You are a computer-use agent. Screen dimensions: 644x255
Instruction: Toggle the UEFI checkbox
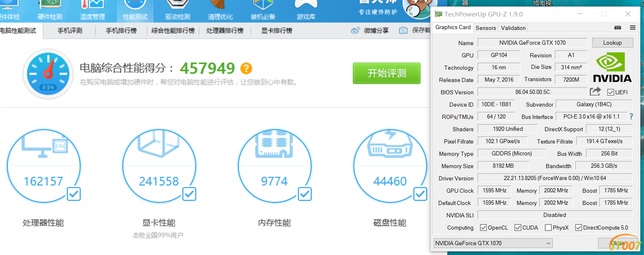point(611,92)
